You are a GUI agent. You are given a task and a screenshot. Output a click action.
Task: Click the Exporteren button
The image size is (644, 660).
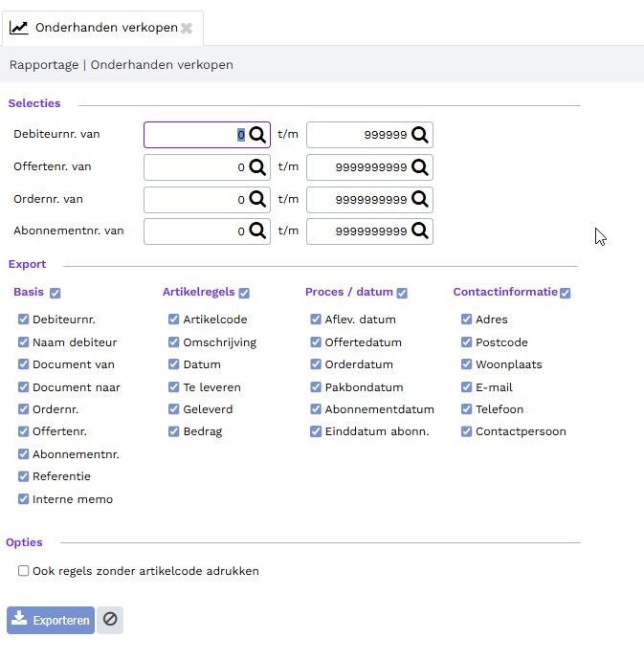click(51, 620)
